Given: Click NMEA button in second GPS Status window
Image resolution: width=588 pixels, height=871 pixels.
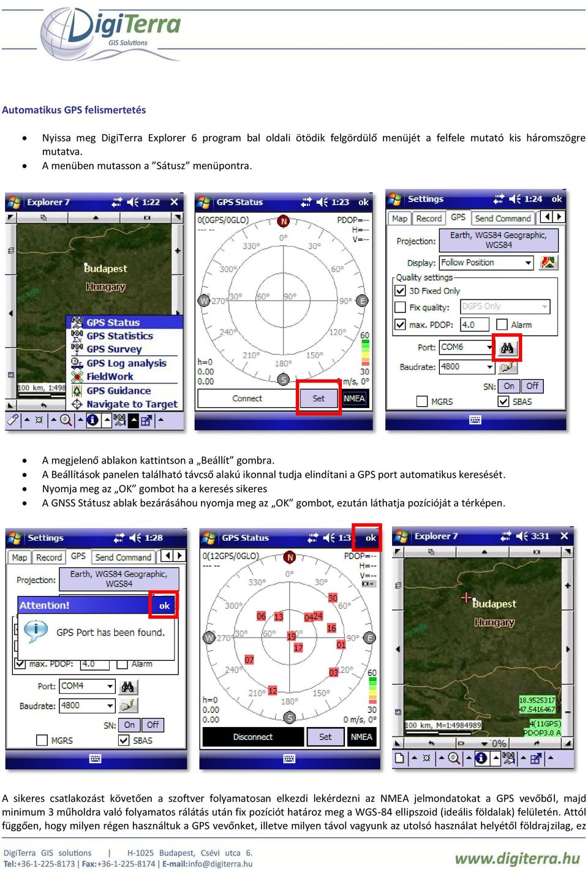Looking at the screenshot, I should [x=361, y=737].
